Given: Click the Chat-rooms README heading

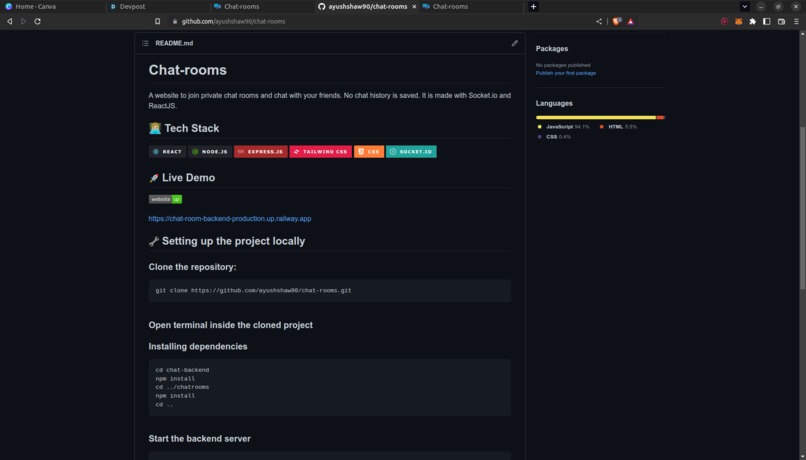Looking at the screenshot, I should click(188, 70).
